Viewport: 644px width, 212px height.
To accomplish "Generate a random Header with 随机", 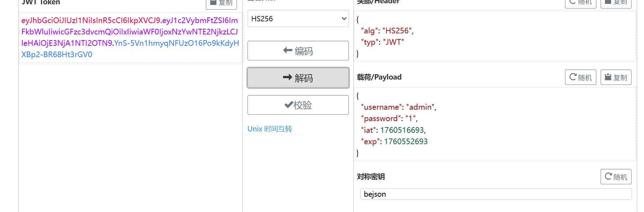I will 580,3.
